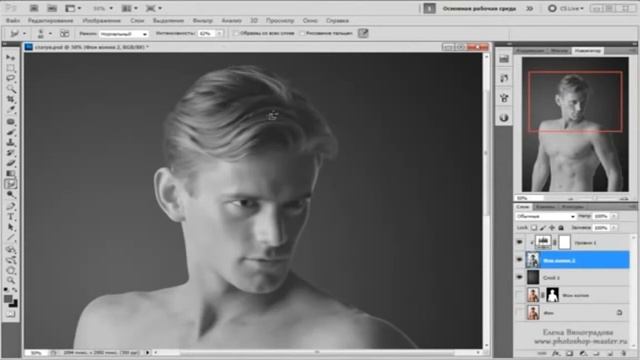Click the Add layer mask icon
Image resolution: width=640 pixels, height=360 pixels.
(569, 353)
